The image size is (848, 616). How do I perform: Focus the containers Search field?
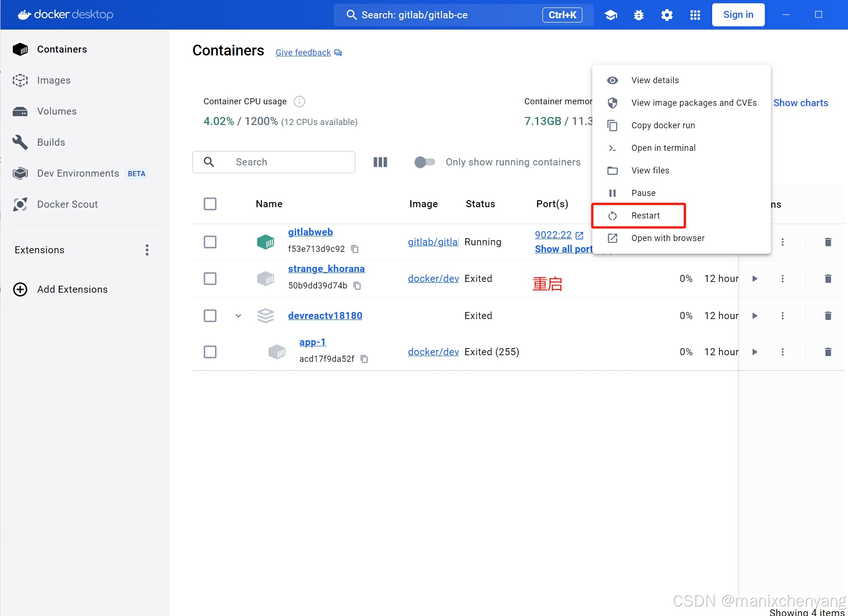click(x=274, y=162)
